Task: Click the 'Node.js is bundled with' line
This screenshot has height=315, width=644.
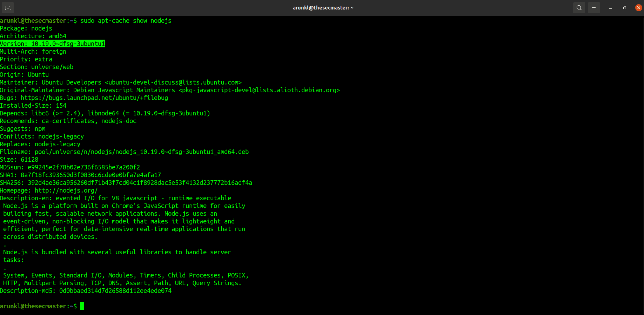Action: point(117,252)
